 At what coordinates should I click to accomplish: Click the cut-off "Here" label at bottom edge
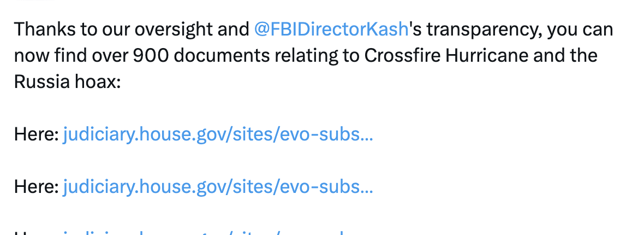pos(37,232)
